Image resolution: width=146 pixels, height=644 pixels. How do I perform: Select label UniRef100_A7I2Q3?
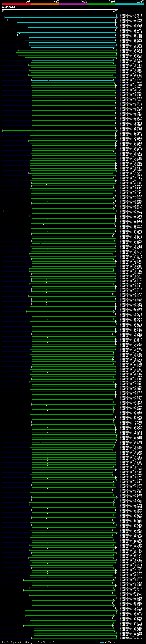pos(131,543)
